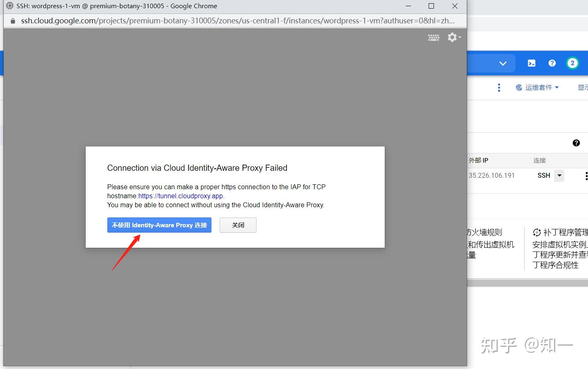Image resolution: width=588 pixels, height=369 pixels.
Task: Activate Cloud Shell in the console header
Action: coord(531,63)
